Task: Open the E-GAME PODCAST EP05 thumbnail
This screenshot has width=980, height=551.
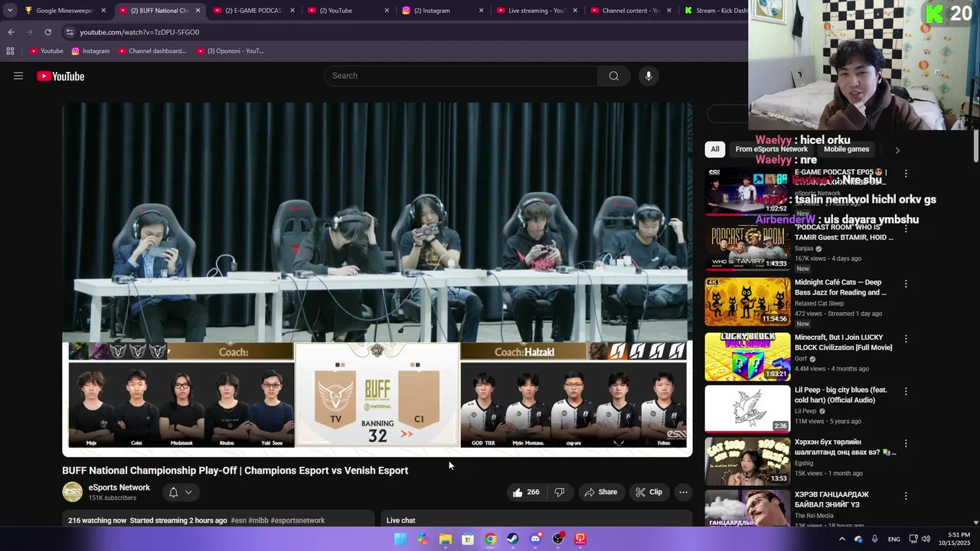Action: (x=747, y=191)
